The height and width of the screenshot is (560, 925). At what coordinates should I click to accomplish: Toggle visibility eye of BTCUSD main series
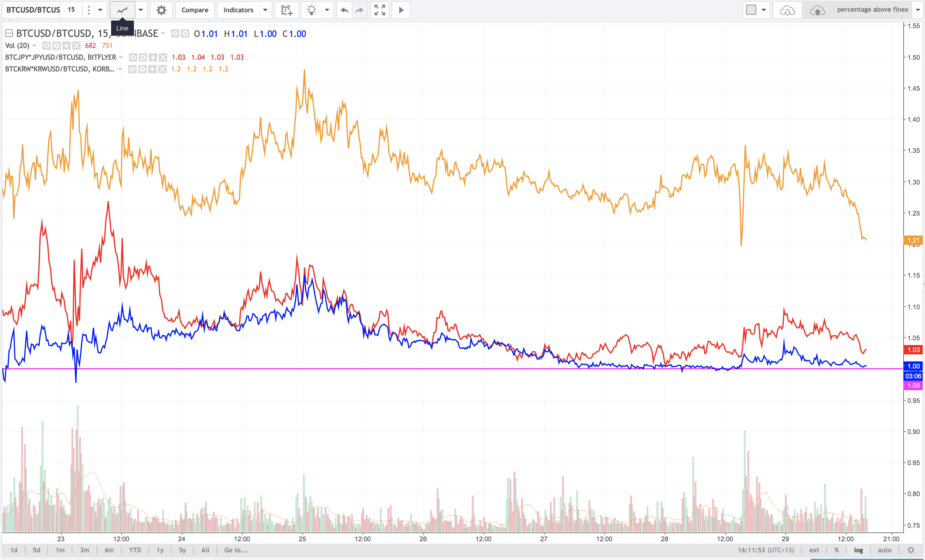point(175,34)
